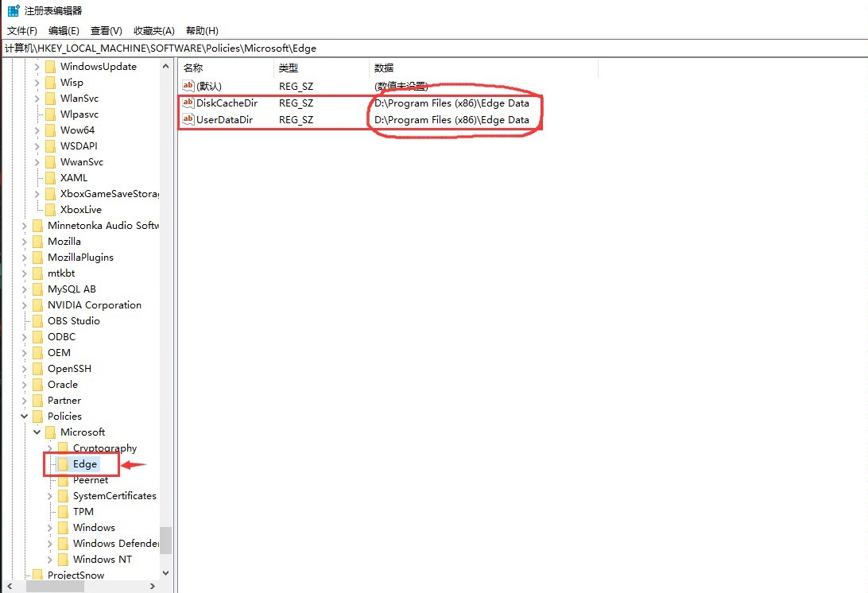
Task: Collapse the Policies tree node
Action: [25, 417]
